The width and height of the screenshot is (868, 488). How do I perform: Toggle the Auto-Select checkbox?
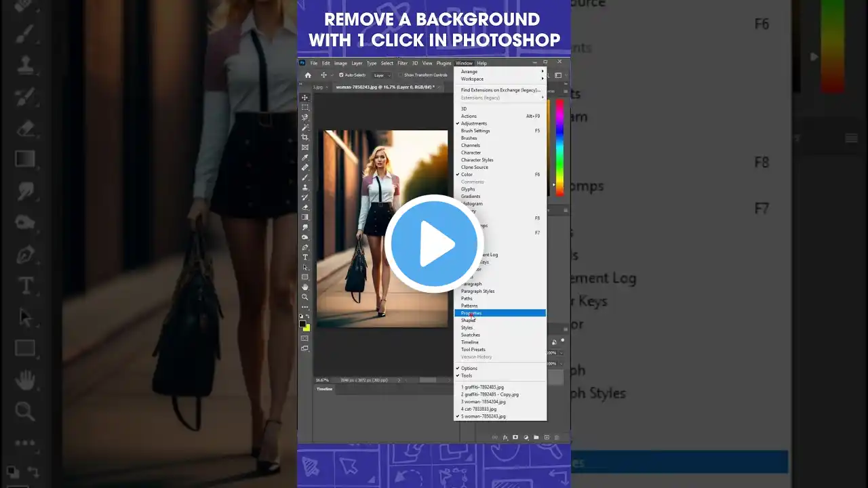[x=341, y=75]
